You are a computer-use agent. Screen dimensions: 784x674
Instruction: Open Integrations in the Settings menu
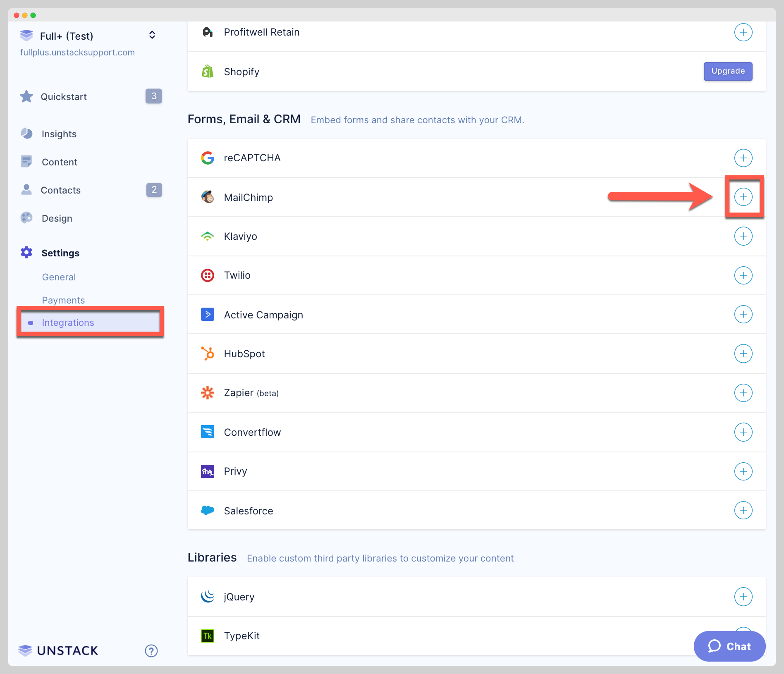pos(68,323)
